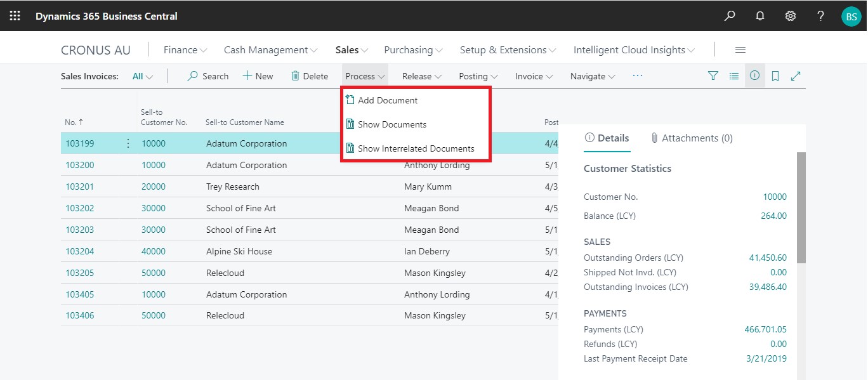Open the app launcher waffle icon
868x380 pixels.
(15, 16)
